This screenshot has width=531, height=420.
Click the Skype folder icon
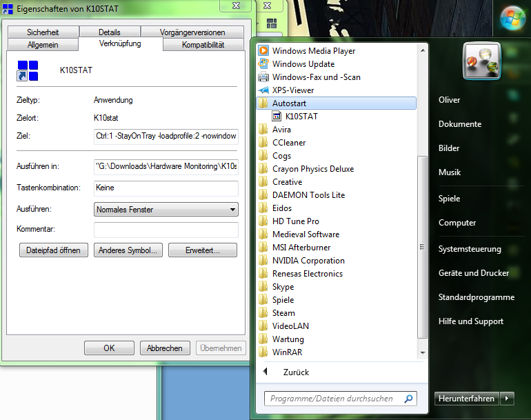pos(263,287)
